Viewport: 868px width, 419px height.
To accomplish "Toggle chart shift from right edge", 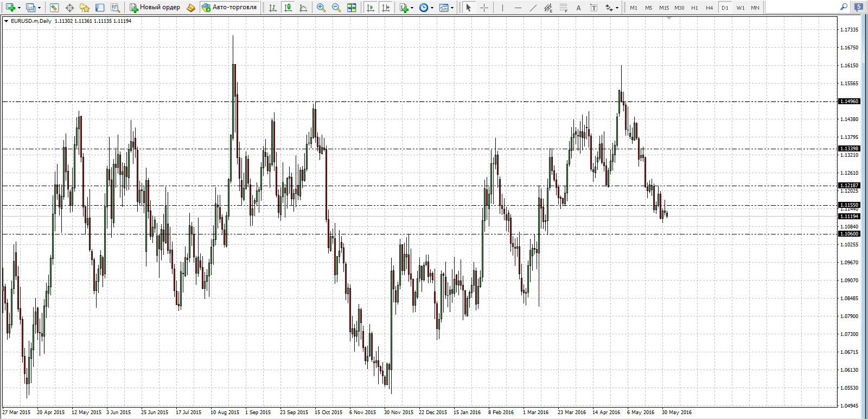I will tap(386, 8).
